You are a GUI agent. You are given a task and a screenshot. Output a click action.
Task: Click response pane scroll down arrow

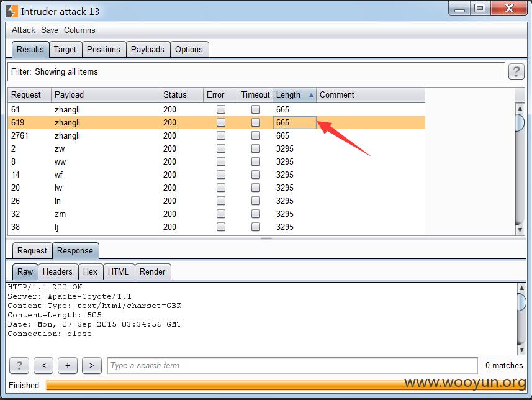pyautogui.click(x=521, y=350)
